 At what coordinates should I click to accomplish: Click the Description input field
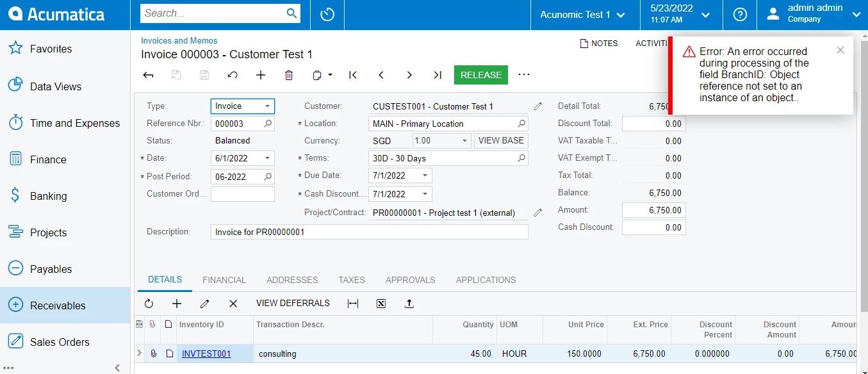[x=370, y=232]
